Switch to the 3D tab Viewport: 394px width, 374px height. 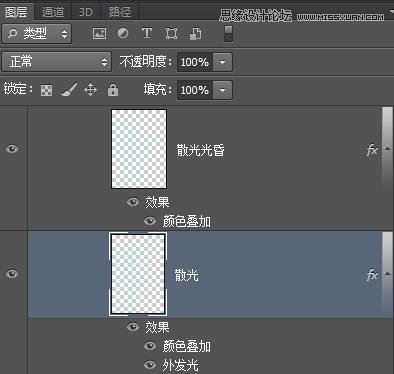[85, 12]
